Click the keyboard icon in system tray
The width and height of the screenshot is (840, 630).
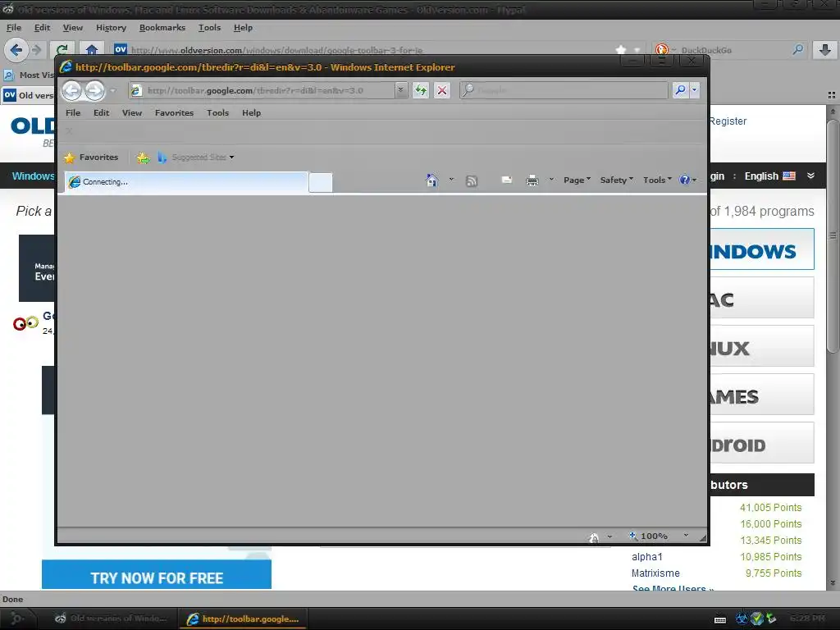(720, 620)
